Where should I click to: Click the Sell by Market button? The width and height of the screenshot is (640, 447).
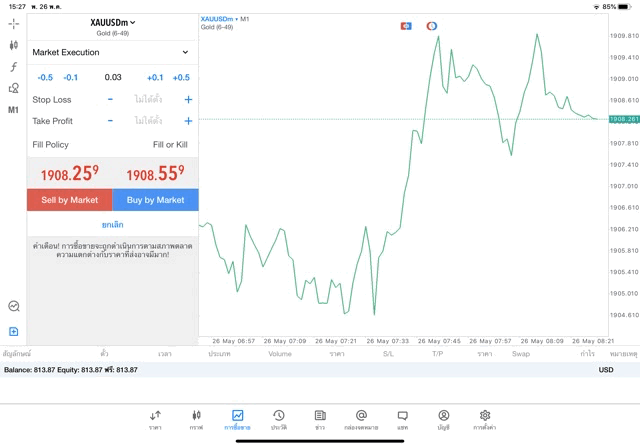coord(70,200)
